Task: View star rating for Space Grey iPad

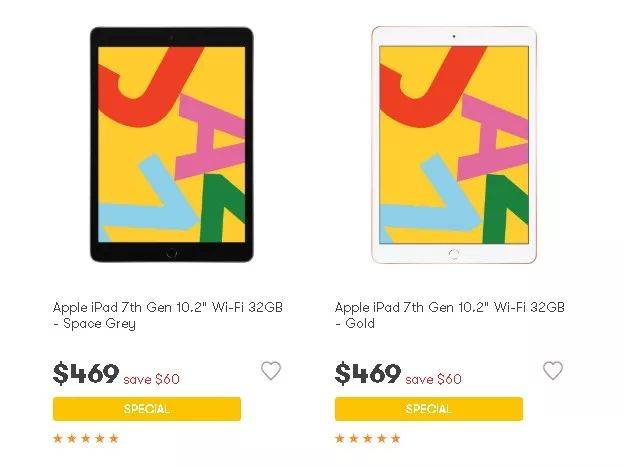Action: [x=86, y=439]
